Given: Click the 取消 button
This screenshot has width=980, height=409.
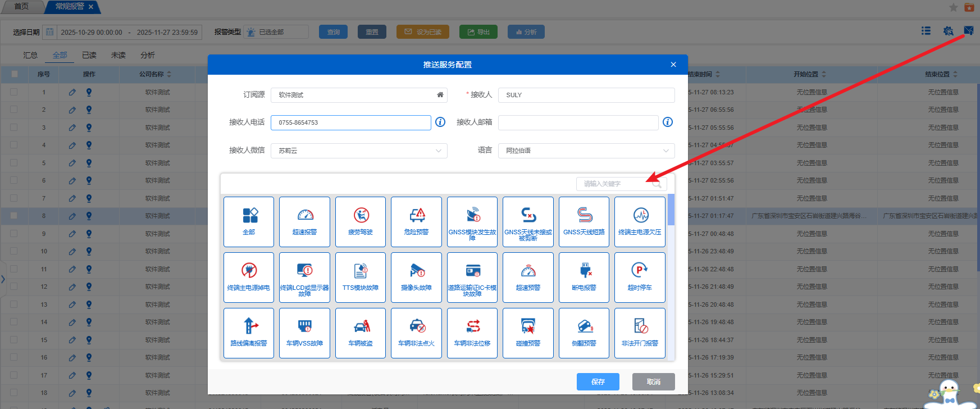Looking at the screenshot, I should pyautogui.click(x=653, y=381).
